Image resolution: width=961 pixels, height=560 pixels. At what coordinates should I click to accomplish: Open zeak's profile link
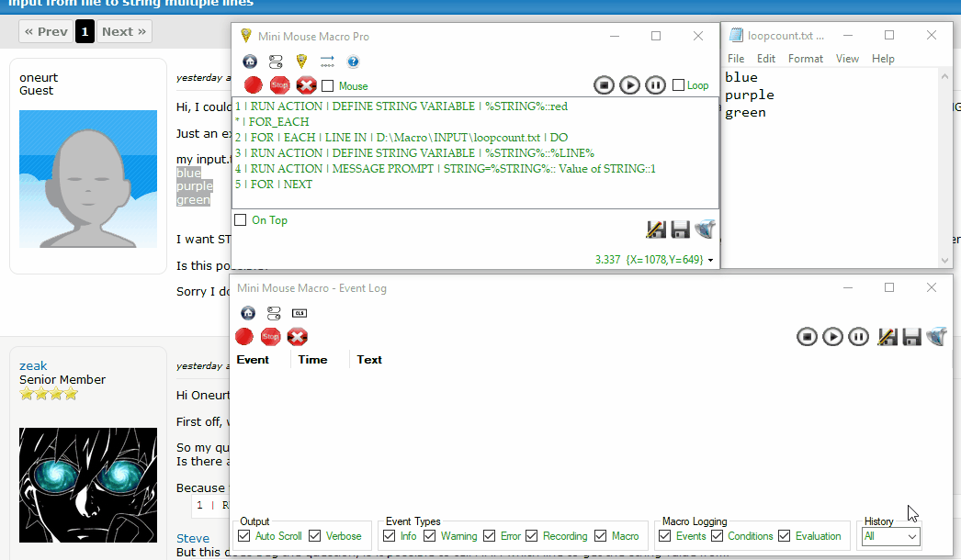(33, 365)
